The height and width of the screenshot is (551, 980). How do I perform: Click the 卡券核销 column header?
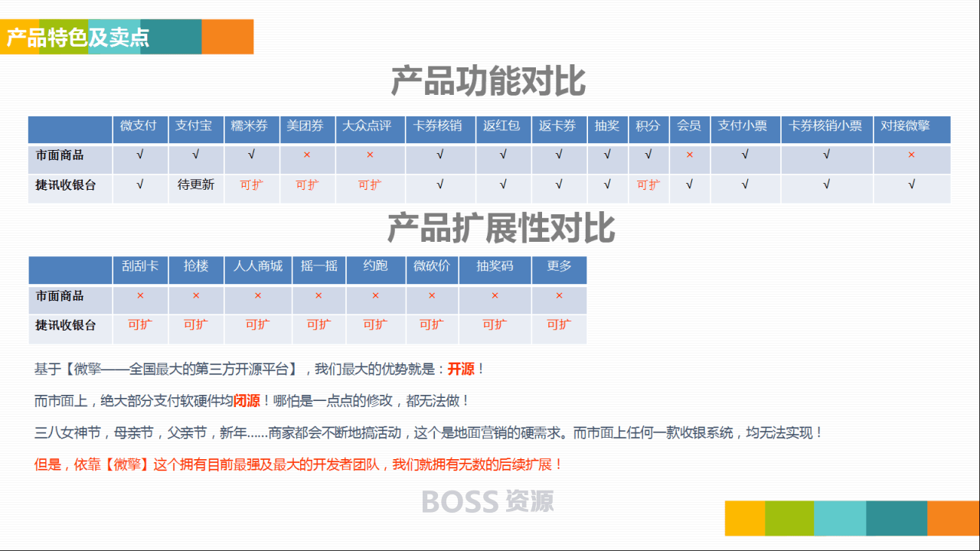pos(440,129)
